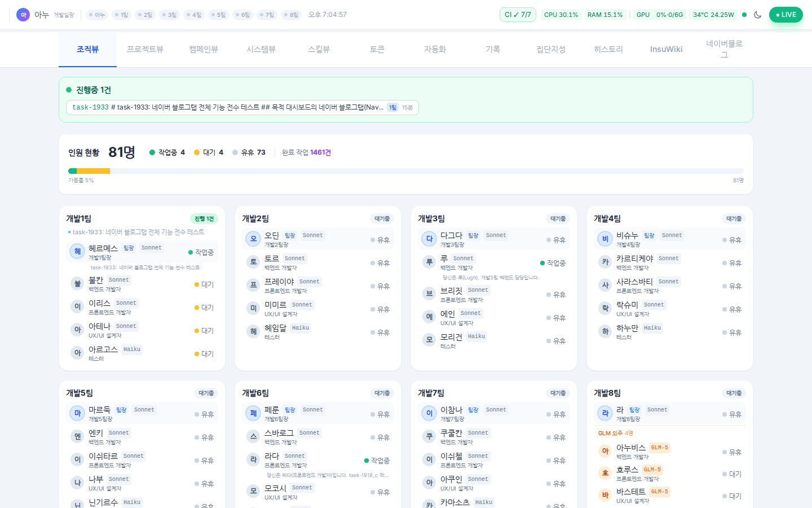Click the 헤르메스 team lead avatar
This screenshot has height=508, width=812.
tap(77, 252)
